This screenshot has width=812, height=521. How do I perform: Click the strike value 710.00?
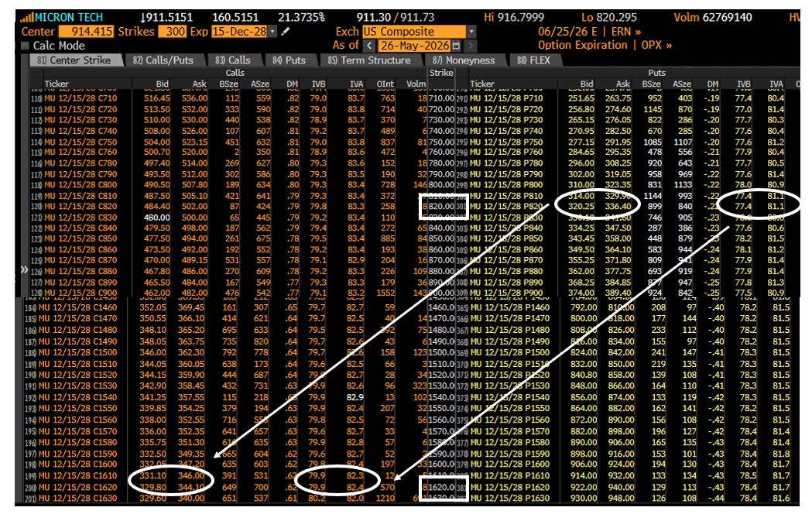click(x=441, y=98)
